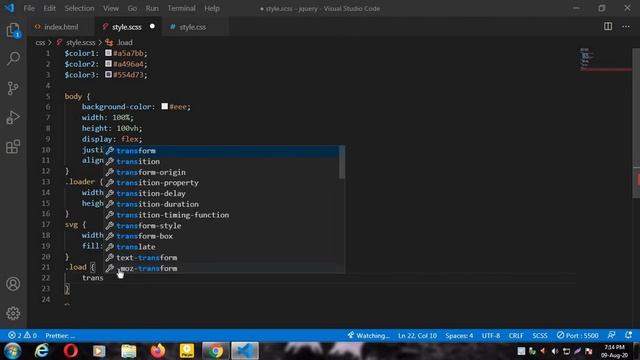
Task: Click the split editor right icon
Action: [x=608, y=27]
